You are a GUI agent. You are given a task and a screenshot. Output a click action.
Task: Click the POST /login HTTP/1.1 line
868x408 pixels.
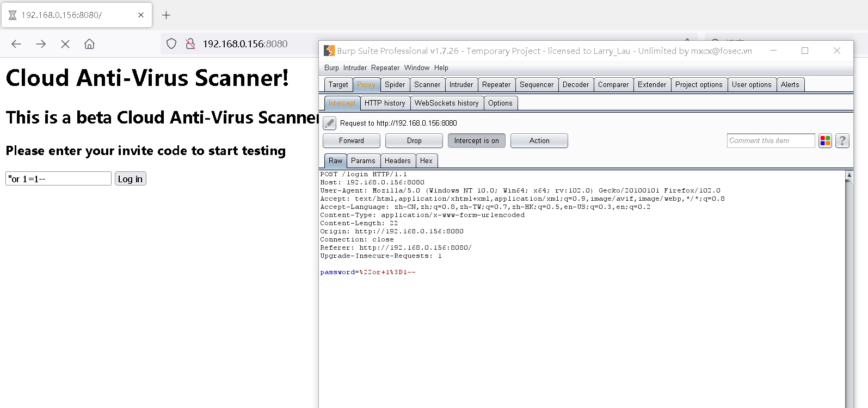[364, 175]
